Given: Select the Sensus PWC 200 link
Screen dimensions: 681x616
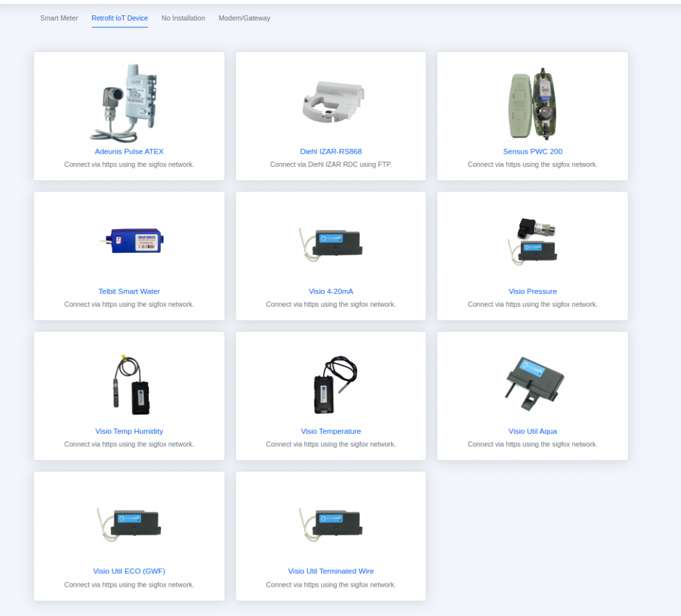Looking at the screenshot, I should 532,151.
